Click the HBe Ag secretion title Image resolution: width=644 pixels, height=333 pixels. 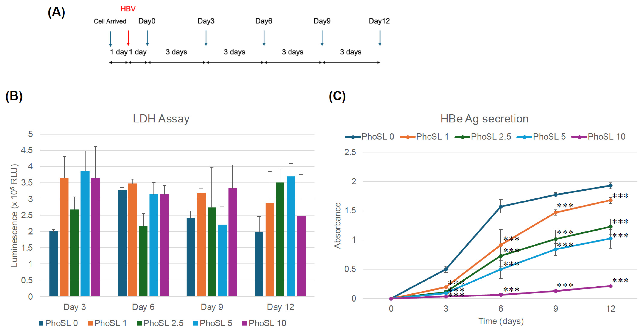pyautogui.click(x=484, y=118)
